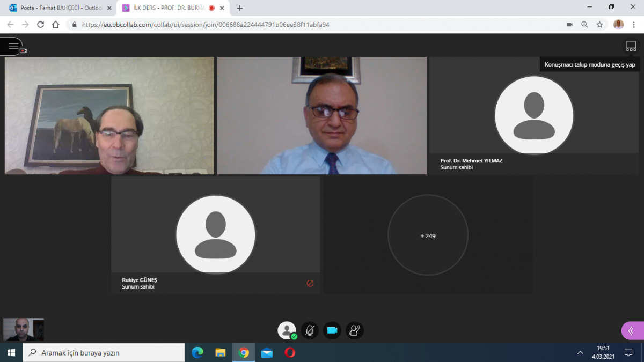
Task: Show hidden system tray icons
Action: (580, 352)
